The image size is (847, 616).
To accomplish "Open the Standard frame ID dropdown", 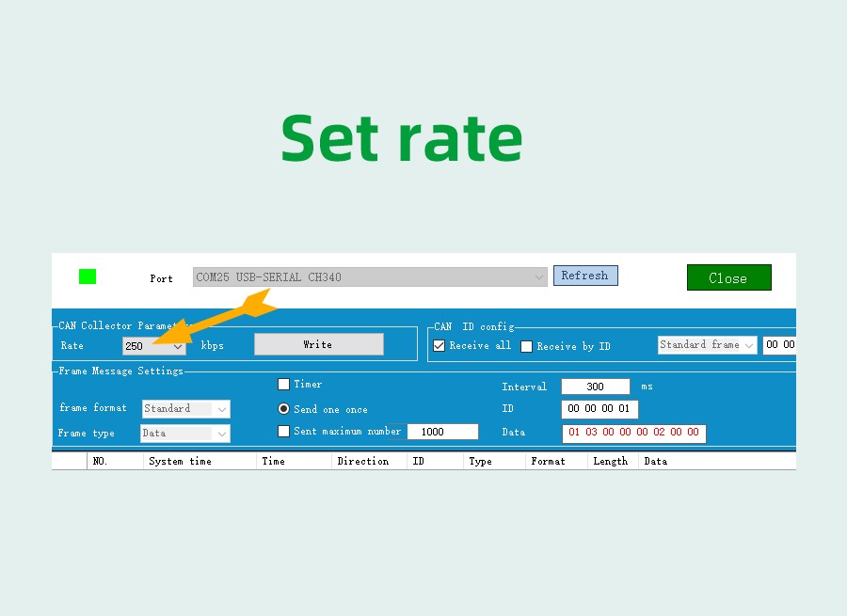I will point(708,345).
